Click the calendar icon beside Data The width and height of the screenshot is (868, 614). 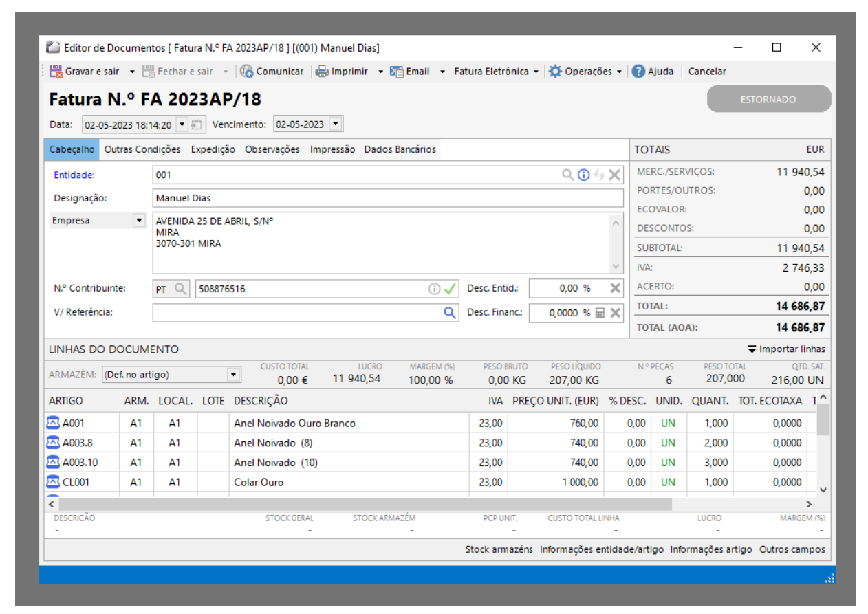coord(197,124)
